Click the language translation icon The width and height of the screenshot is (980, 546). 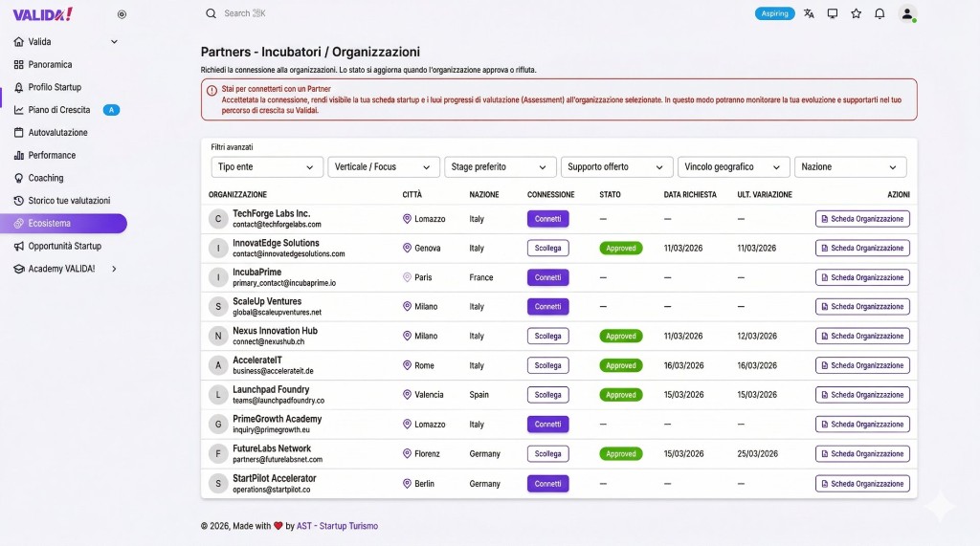tap(809, 13)
